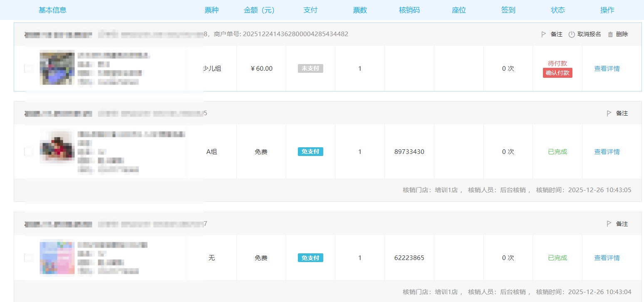The width and height of the screenshot is (644, 302).
Task: Click the 状态 column header
Action: (x=557, y=10)
